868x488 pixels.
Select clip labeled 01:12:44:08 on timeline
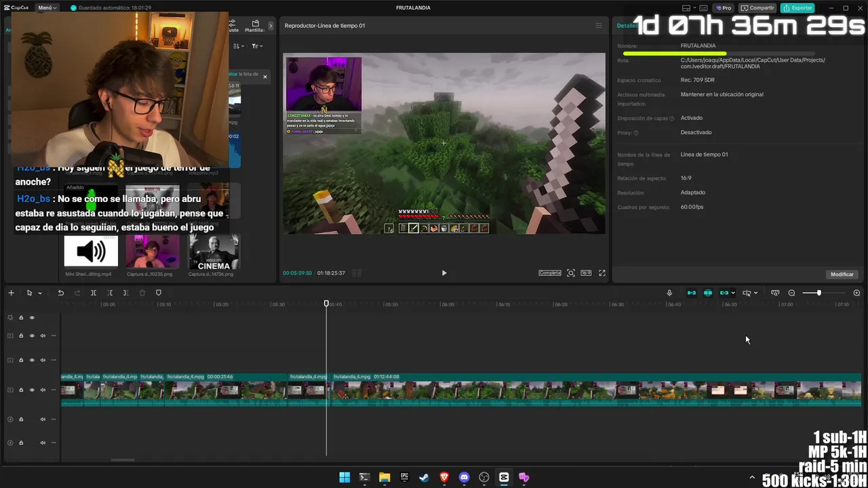click(x=595, y=390)
